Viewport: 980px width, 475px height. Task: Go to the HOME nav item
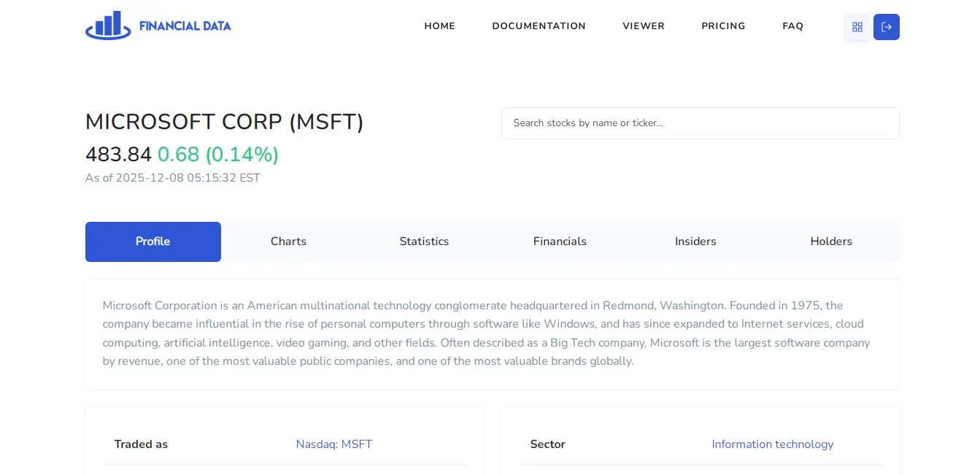coord(440,26)
